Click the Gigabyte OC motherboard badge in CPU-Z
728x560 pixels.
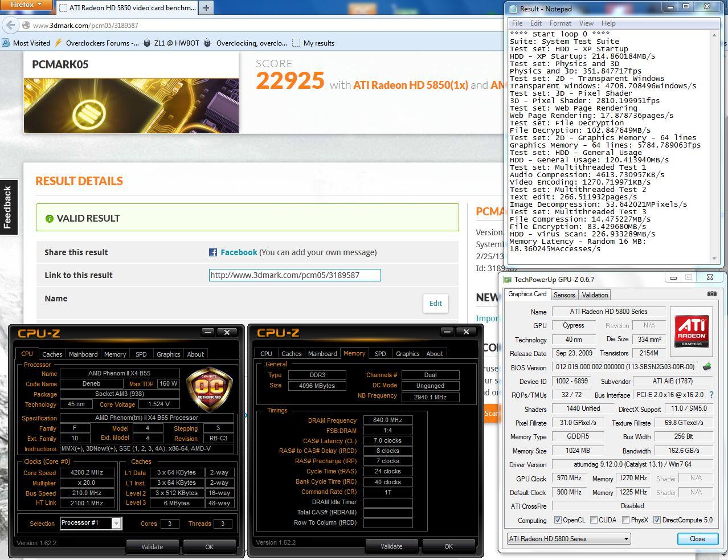(x=209, y=389)
